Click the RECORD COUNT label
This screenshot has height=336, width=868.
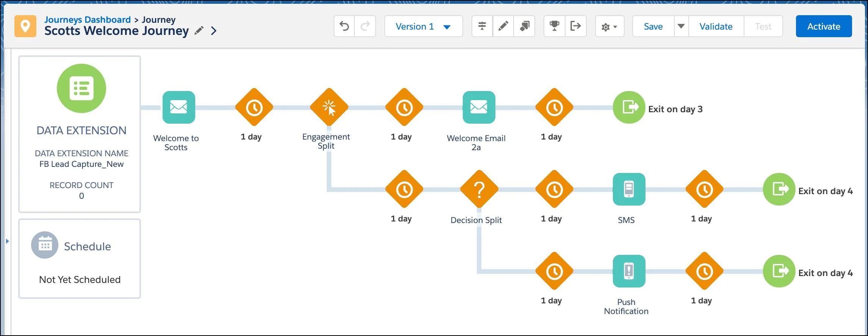pos(81,185)
